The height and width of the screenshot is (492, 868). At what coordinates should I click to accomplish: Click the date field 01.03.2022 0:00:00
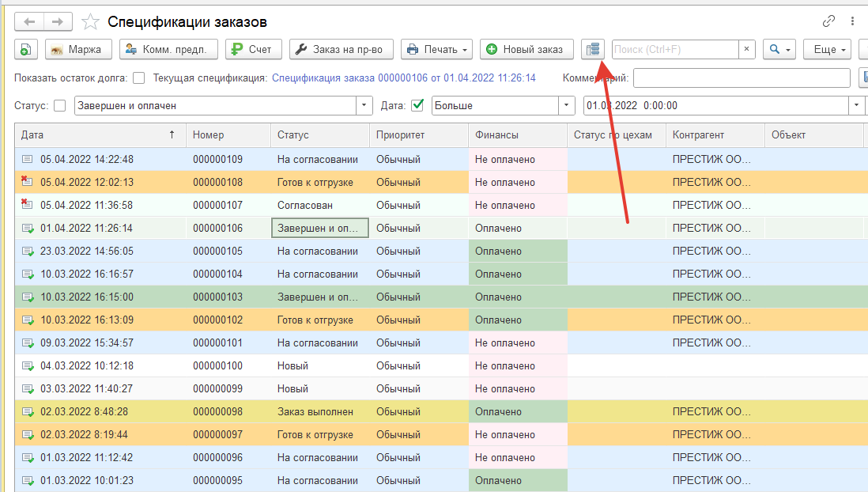(716, 105)
